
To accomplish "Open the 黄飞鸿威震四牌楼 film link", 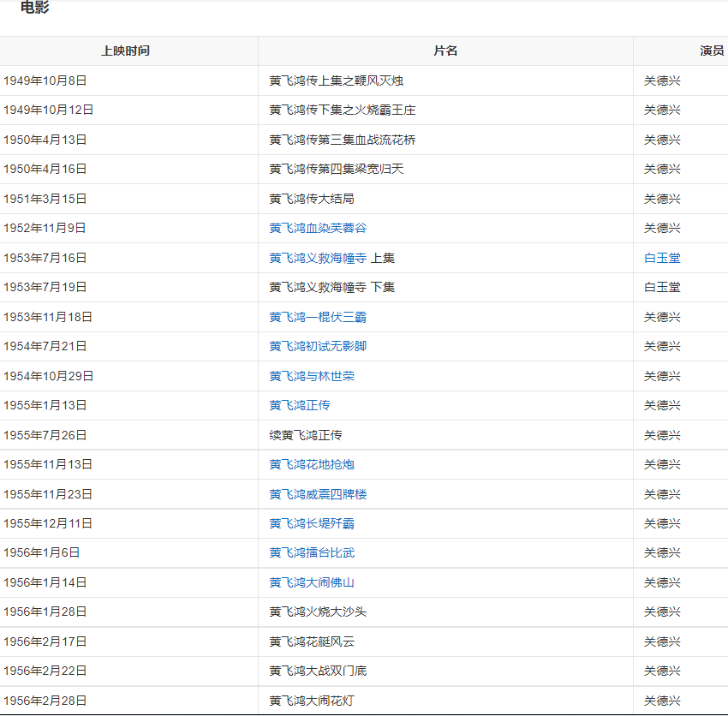I will point(318,494).
